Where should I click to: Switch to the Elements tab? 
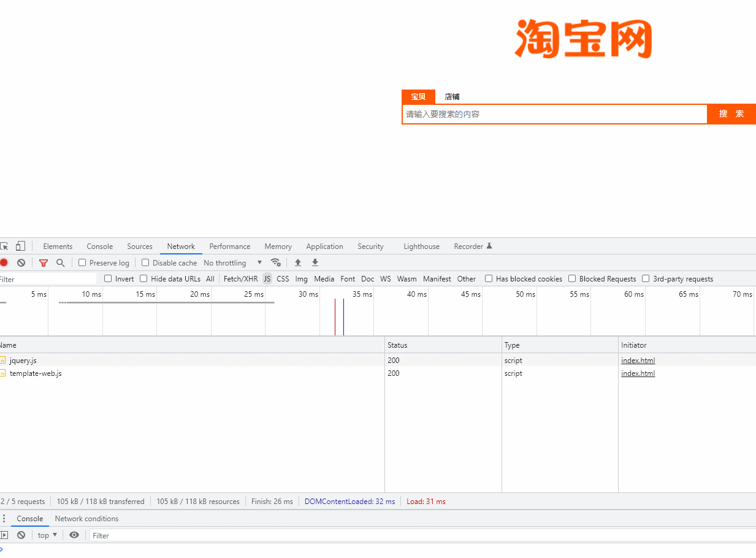point(58,247)
